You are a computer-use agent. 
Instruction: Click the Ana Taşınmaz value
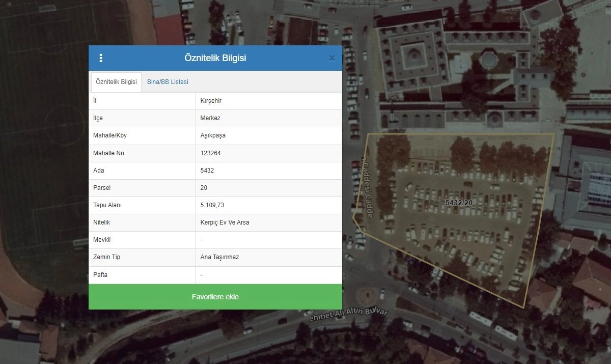[x=219, y=257]
